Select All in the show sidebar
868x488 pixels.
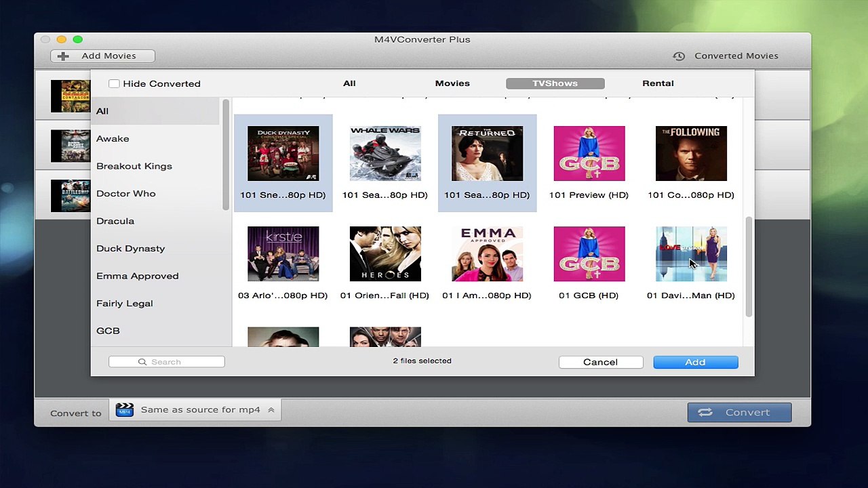pyautogui.click(x=155, y=111)
